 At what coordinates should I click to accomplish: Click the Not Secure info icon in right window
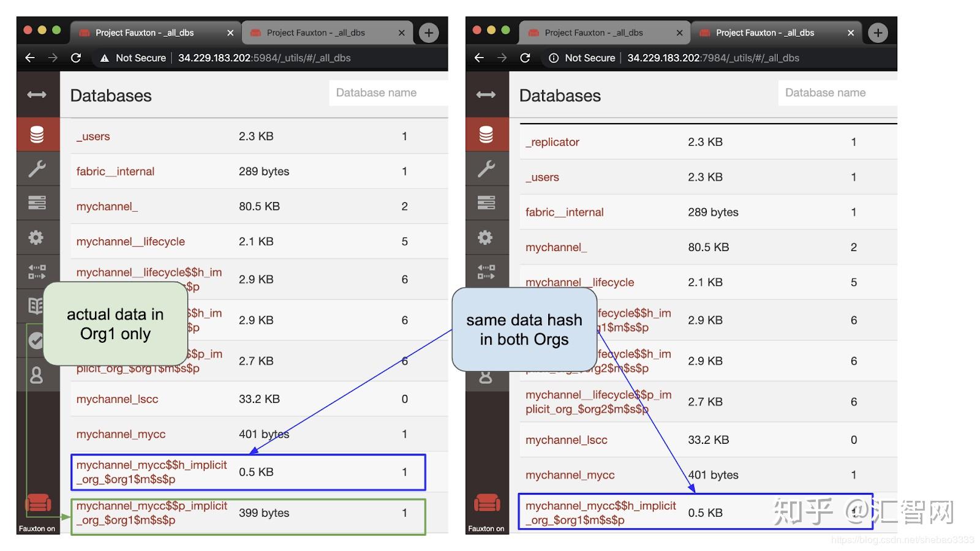554,58
